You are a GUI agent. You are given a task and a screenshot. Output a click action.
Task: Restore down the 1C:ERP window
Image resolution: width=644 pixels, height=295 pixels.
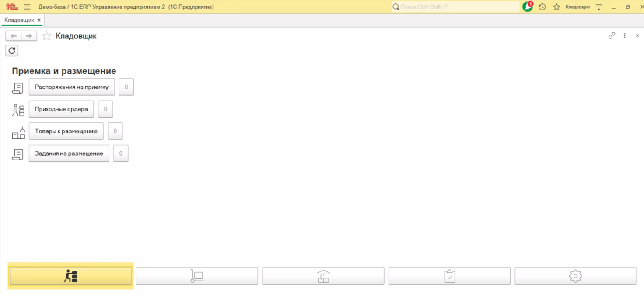pos(628,7)
